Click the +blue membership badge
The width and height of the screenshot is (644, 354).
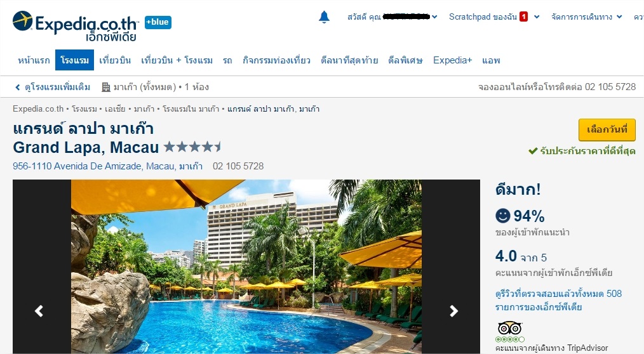click(158, 22)
